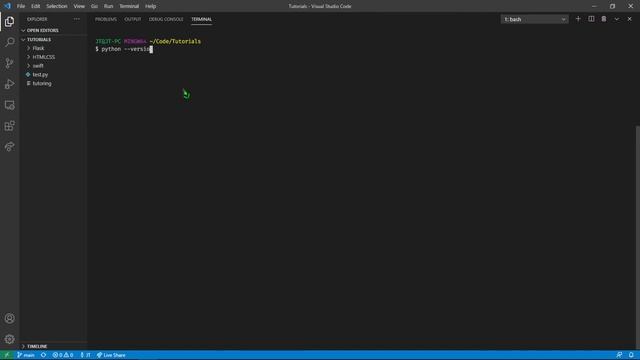Image resolution: width=640 pixels, height=360 pixels.
Task: Open the Extensions view icon
Action: 9,126
